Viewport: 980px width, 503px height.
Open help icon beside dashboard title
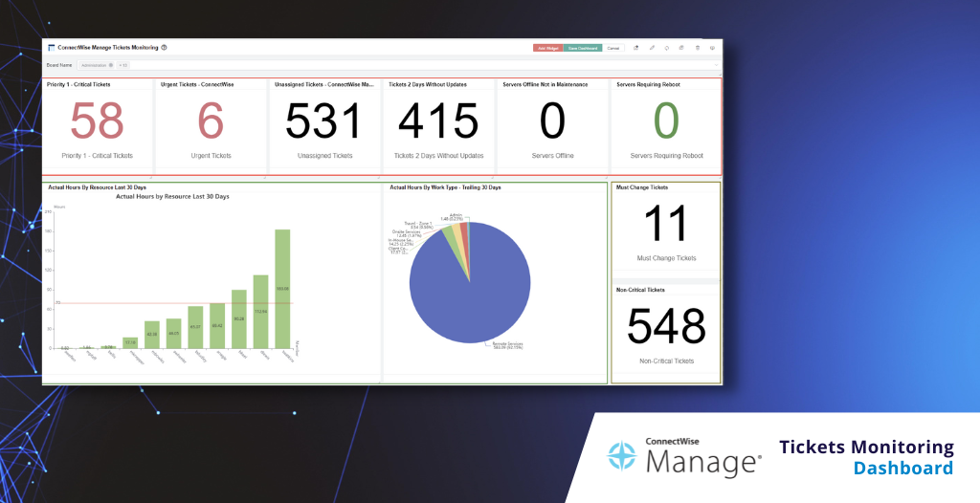click(164, 48)
